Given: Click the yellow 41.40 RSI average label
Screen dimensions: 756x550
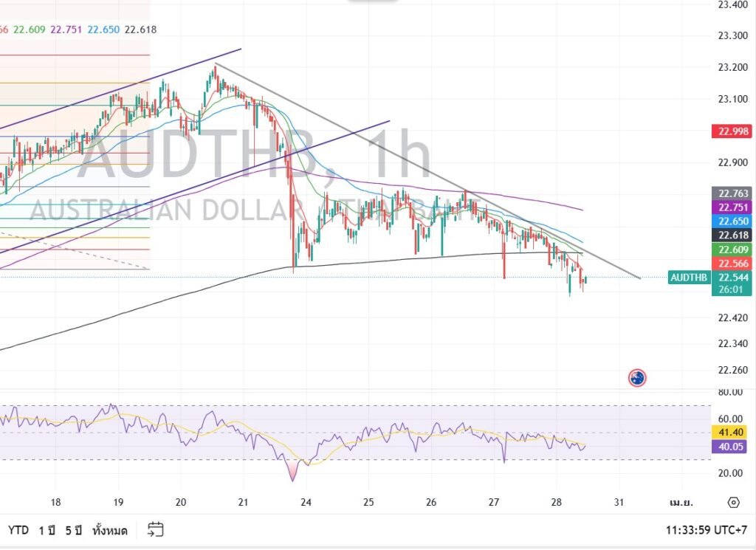Looking at the screenshot, I should (732, 433).
